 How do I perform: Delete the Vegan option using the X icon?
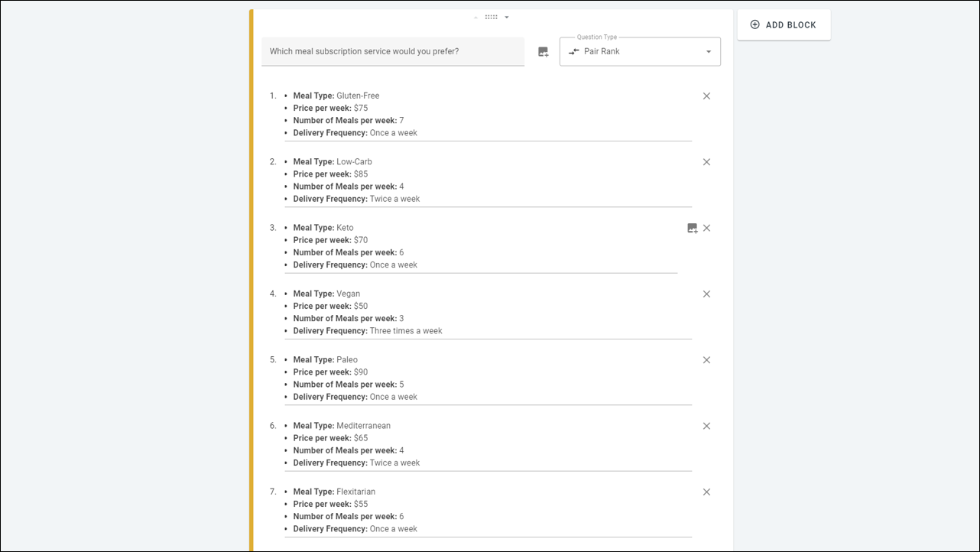706,294
